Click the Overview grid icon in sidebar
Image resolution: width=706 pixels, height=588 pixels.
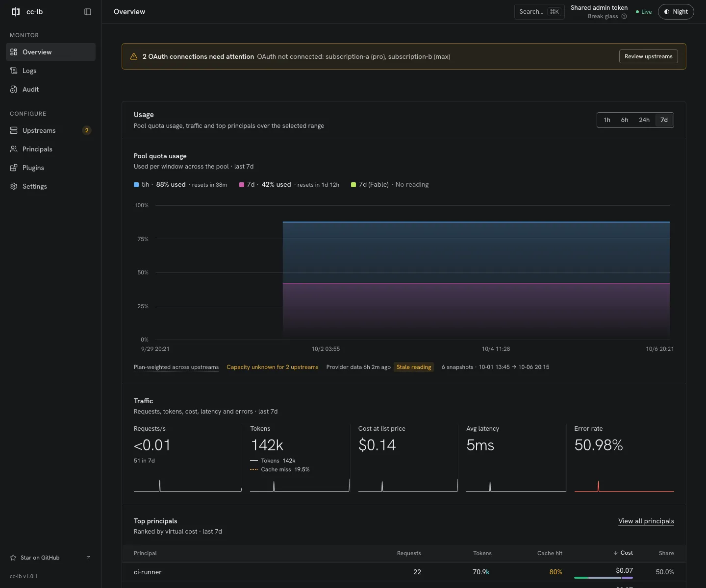pos(14,52)
